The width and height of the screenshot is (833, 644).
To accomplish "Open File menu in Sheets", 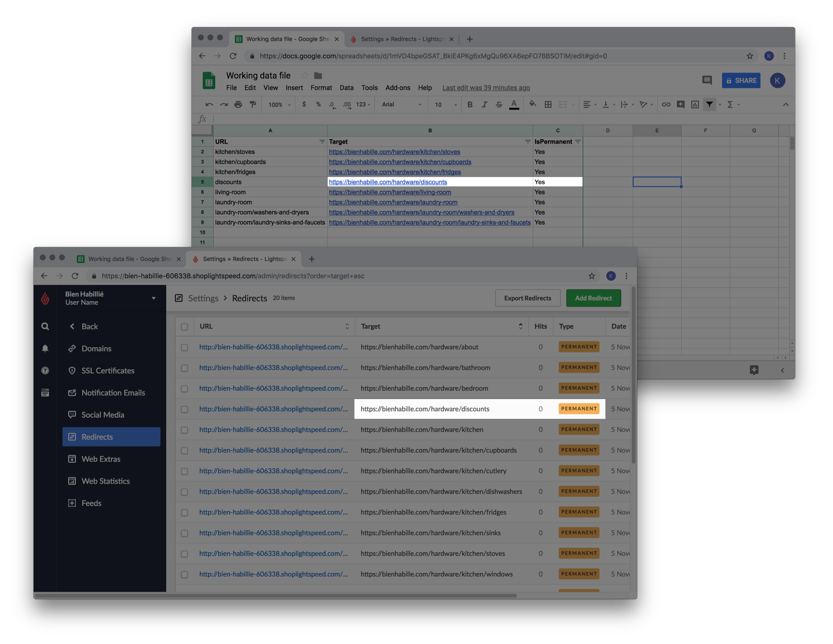I will click(232, 88).
